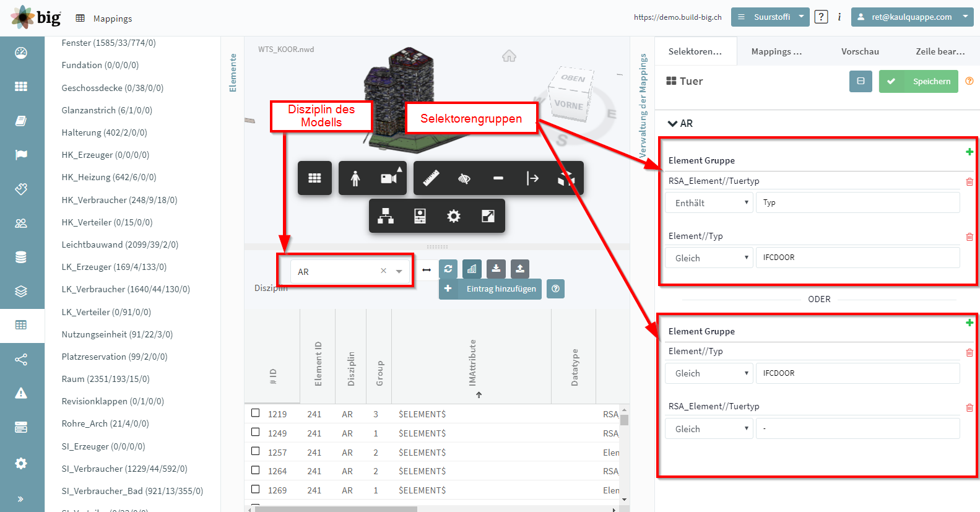The height and width of the screenshot is (512, 980).
Task: Click the section arrow tool in viewer
Action: [532, 178]
